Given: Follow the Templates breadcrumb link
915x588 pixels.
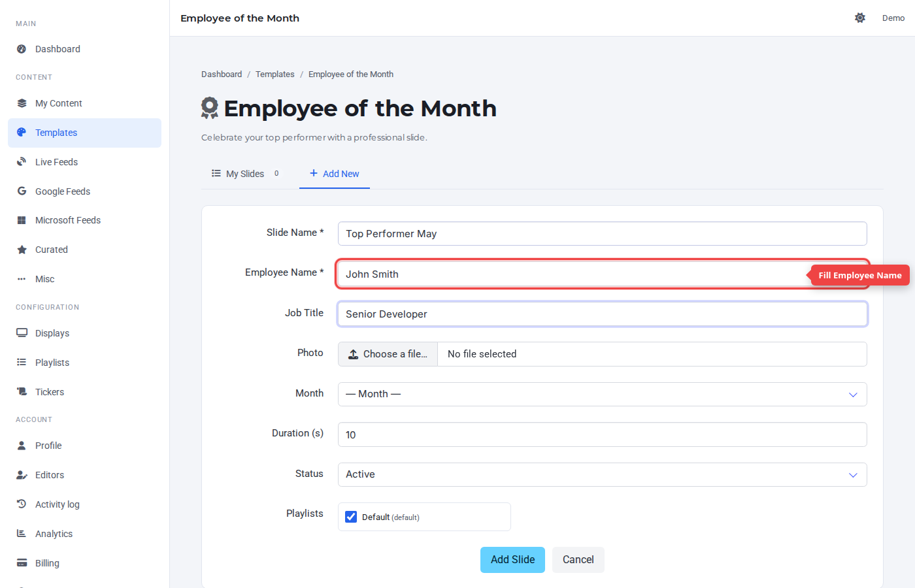Looking at the screenshot, I should [x=275, y=74].
